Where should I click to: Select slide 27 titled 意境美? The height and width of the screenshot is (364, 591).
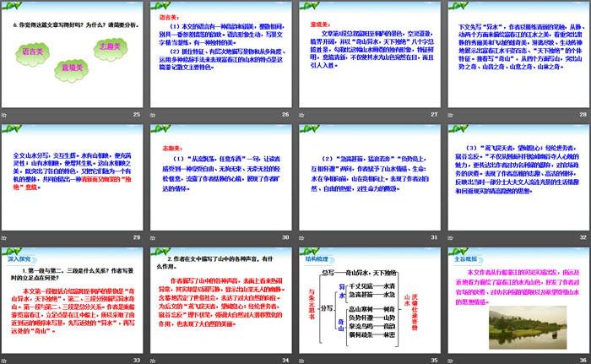pos(369,54)
